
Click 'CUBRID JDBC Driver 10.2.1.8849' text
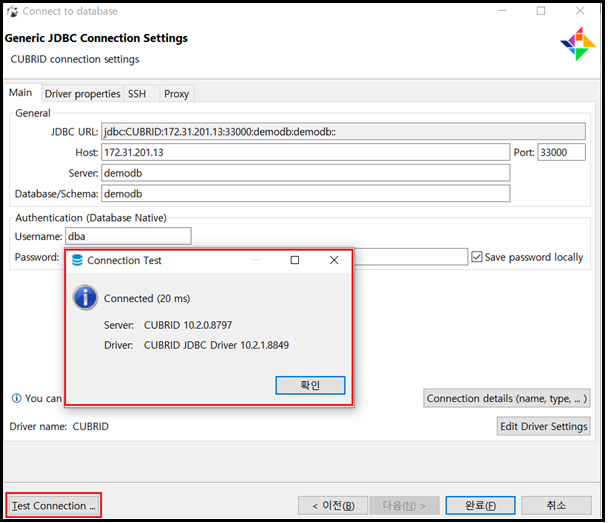pyautogui.click(x=216, y=345)
